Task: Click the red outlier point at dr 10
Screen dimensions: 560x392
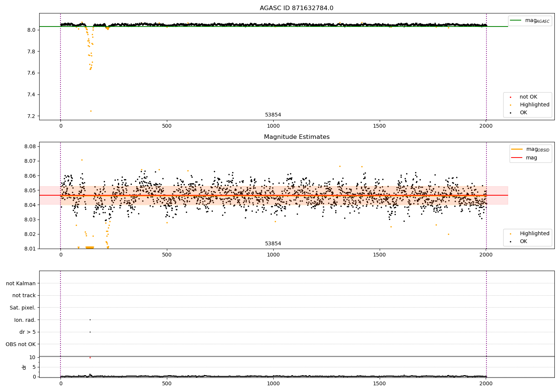Action: [x=90, y=358]
